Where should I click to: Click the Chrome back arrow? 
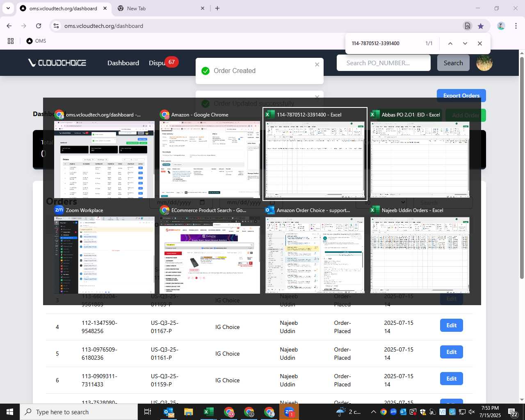9,26
